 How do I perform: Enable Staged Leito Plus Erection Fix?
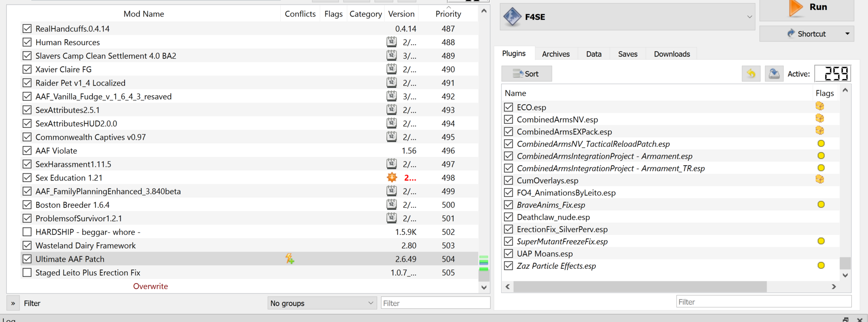point(27,272)
